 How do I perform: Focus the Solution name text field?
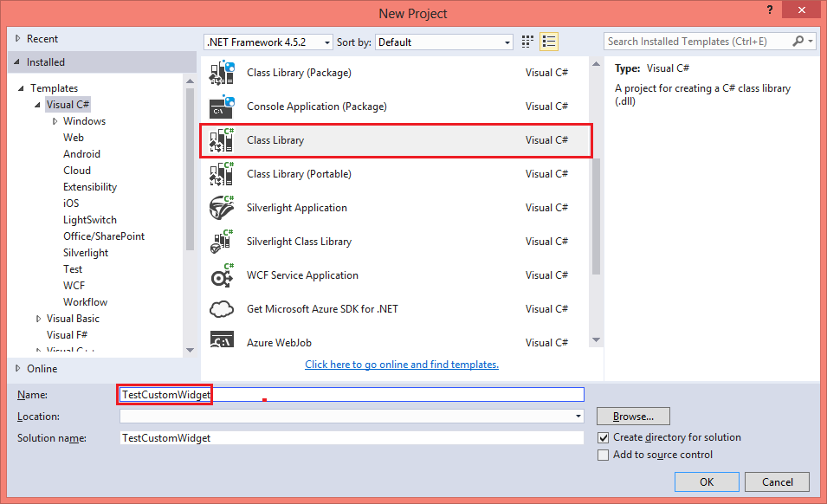pos(352,438)
